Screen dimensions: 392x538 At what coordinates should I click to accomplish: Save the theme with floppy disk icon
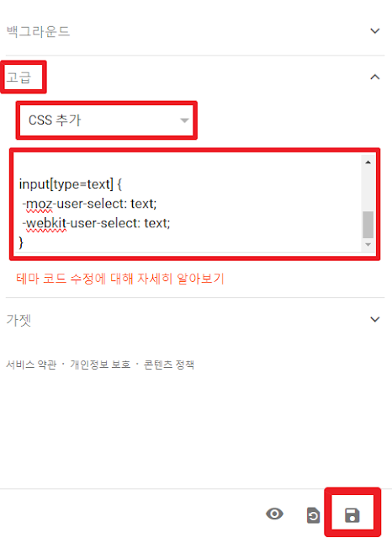click(352, 515)
